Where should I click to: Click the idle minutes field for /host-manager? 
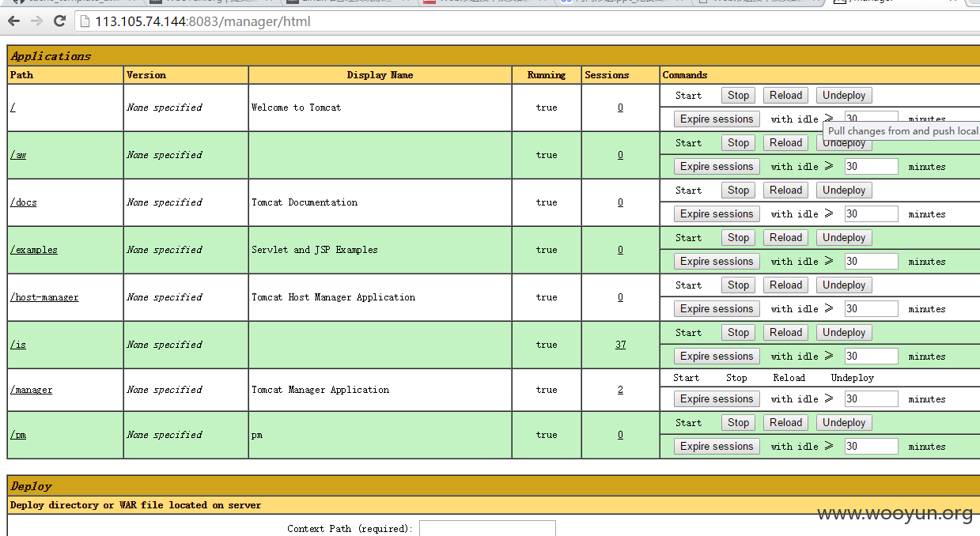pos(871,308)
